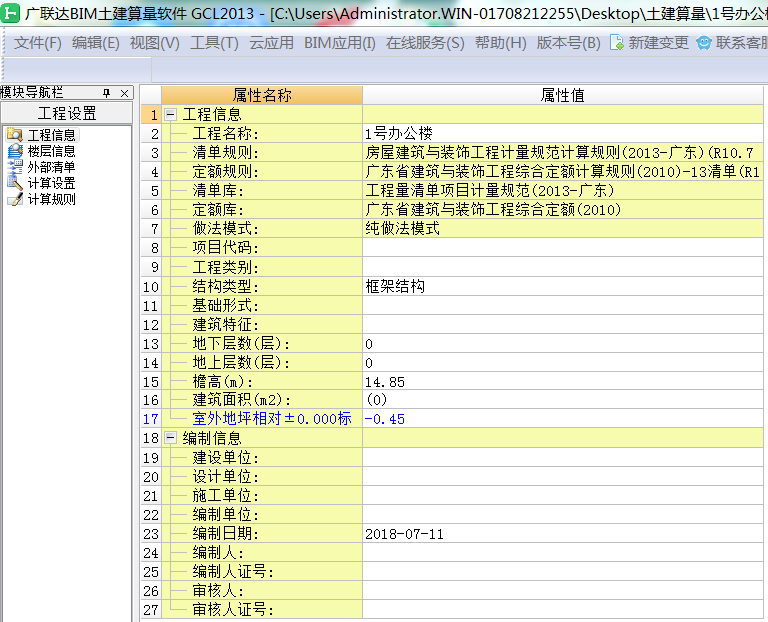Click the 清单库 value cell
Screen dimensions: 768x622
(563, 191)
